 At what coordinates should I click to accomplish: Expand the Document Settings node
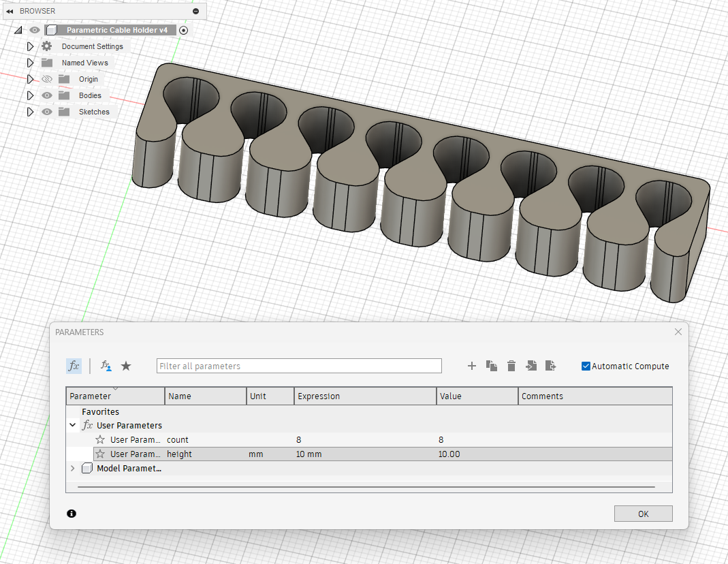click(x=30, y=46)
